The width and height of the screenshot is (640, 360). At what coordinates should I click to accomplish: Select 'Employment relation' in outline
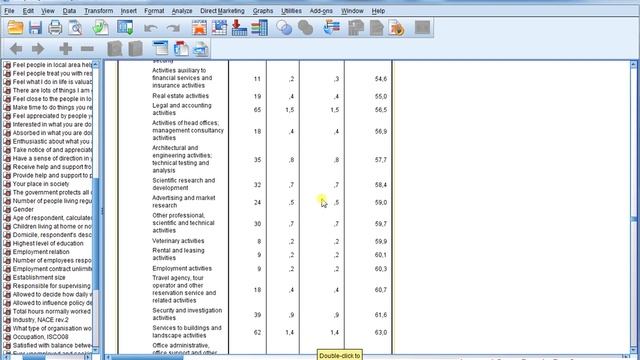[x=41, y=252]
